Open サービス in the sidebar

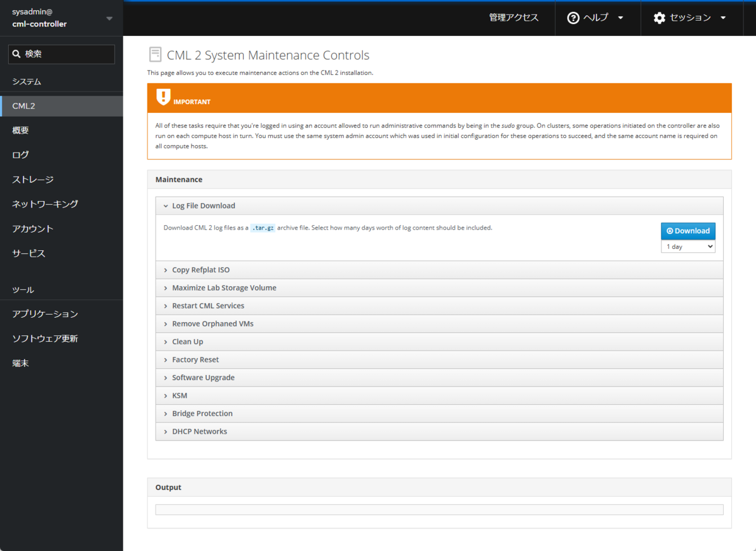[x=61, y=253]
